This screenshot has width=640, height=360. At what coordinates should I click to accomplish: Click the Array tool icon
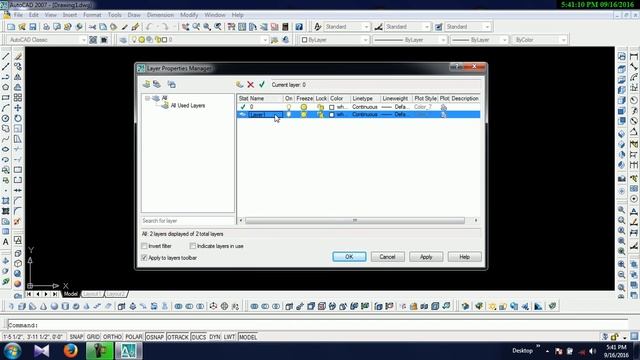pos(18,98)
